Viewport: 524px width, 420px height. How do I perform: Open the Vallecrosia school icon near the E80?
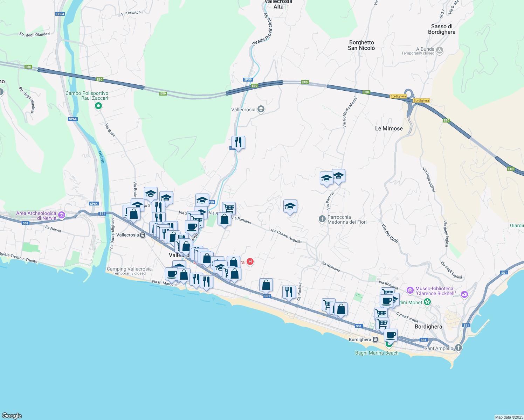pos(261,110)
